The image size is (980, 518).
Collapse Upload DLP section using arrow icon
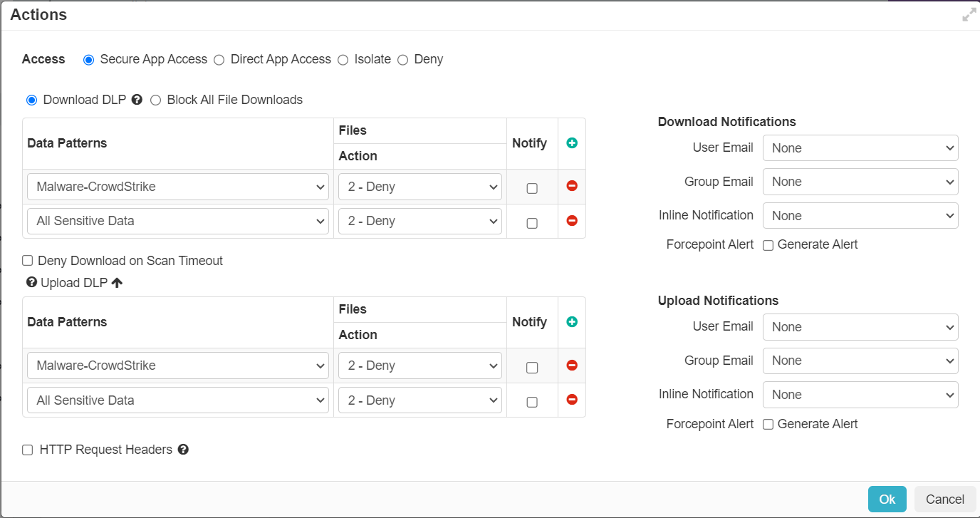[x=117, y=283]
